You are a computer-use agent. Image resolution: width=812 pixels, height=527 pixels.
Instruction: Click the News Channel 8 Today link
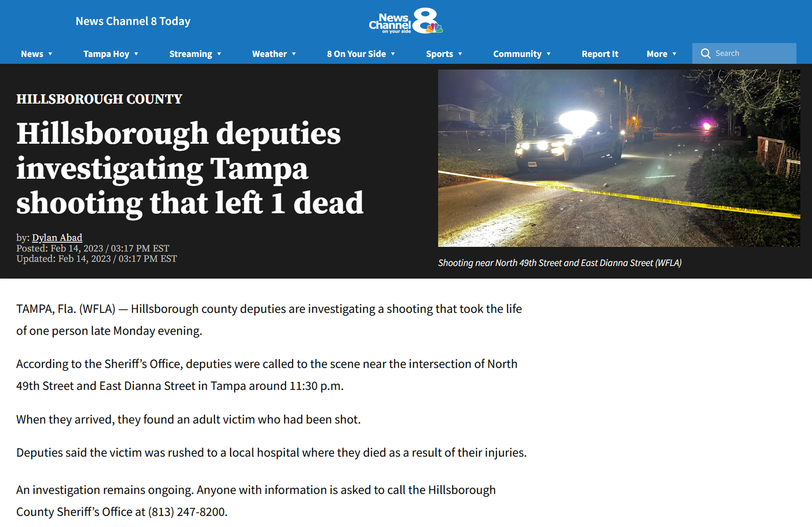(x=133, y=21)
